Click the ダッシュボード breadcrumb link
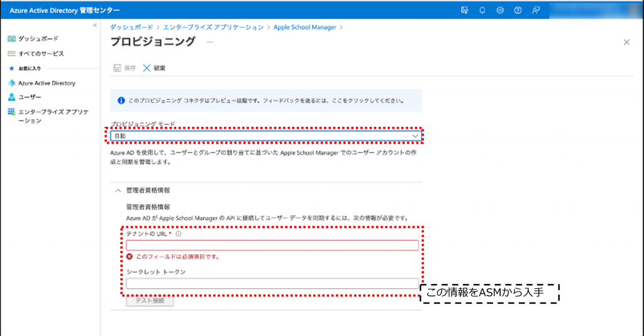Image resolution: width=644 pixels, height=336 pixels. tap(131, 27)
